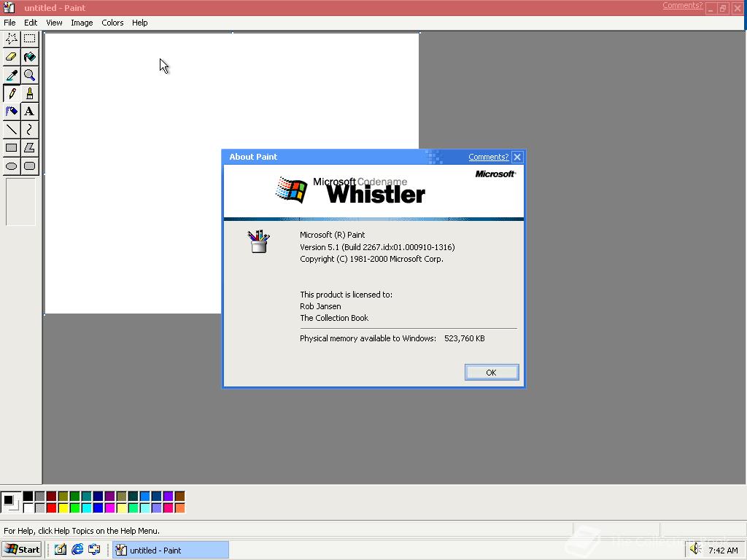Select the rectangular Select tool
Viewport: 747px width, 560px height.
29,39
